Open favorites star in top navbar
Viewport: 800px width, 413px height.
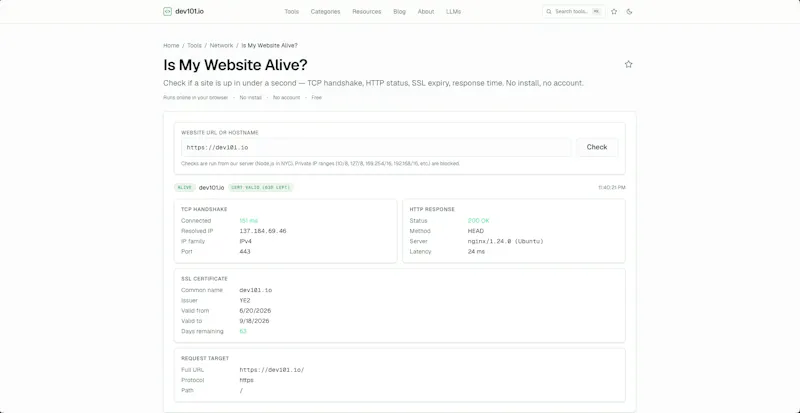[614, 11]
